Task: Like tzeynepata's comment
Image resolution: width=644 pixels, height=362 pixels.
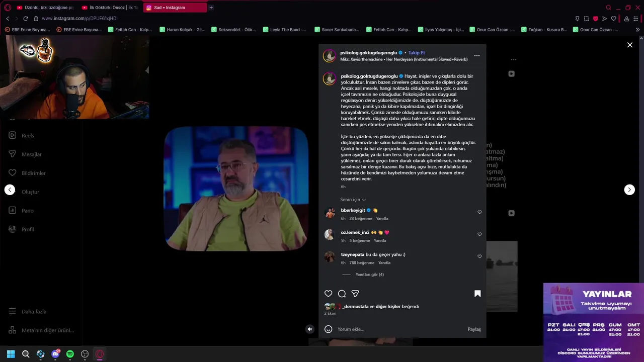Action: [479, 256]
